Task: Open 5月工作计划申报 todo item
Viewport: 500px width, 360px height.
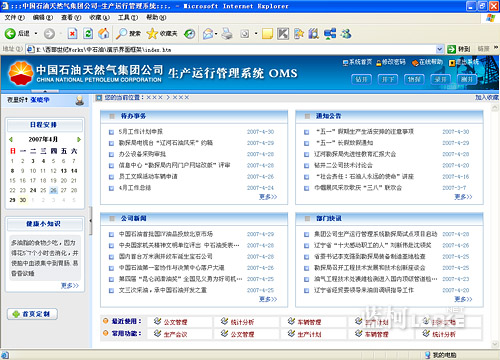Action: pos(141,132)
